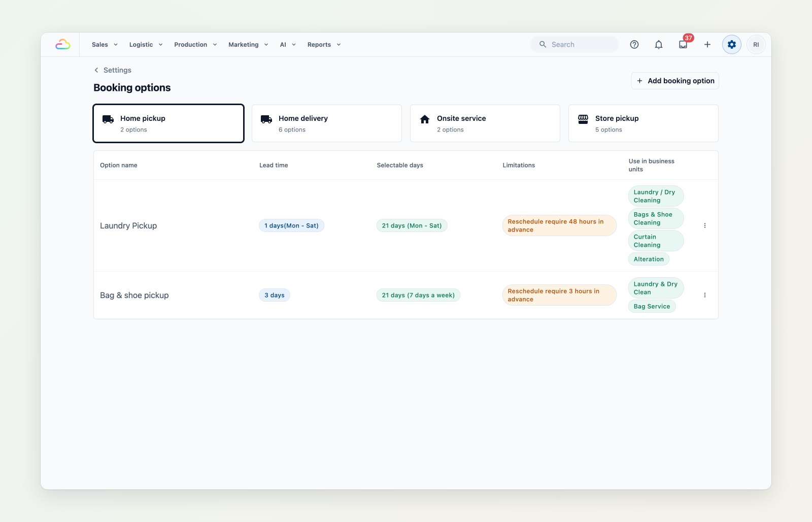Expand the AI menu

click(x=288, y=45)
